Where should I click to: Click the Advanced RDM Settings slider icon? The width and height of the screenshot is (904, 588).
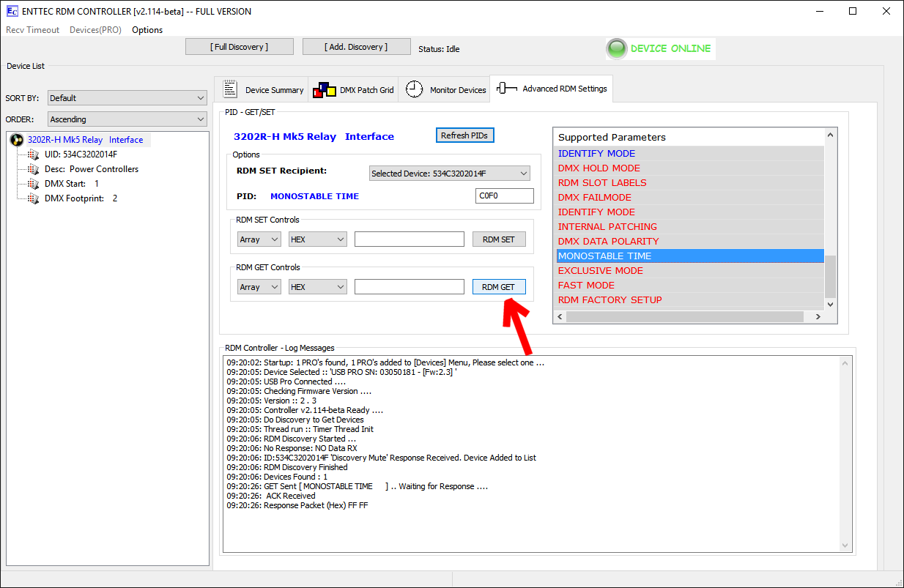506,89
